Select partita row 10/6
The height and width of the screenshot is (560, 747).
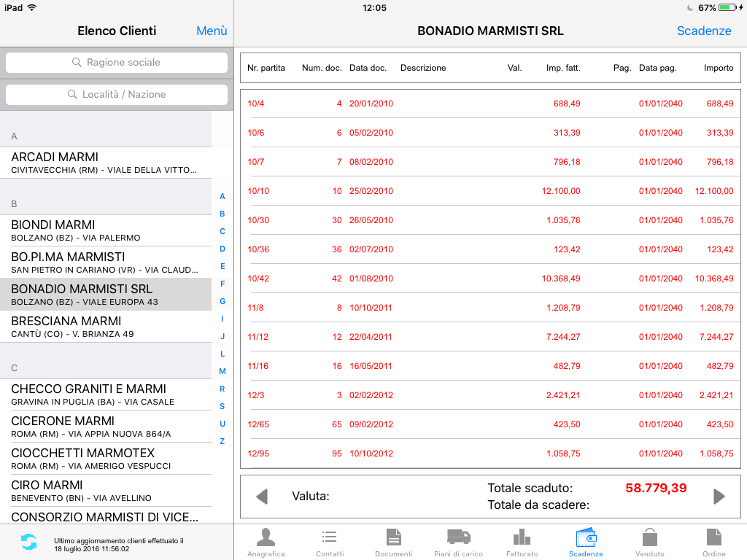pos(490,133)
